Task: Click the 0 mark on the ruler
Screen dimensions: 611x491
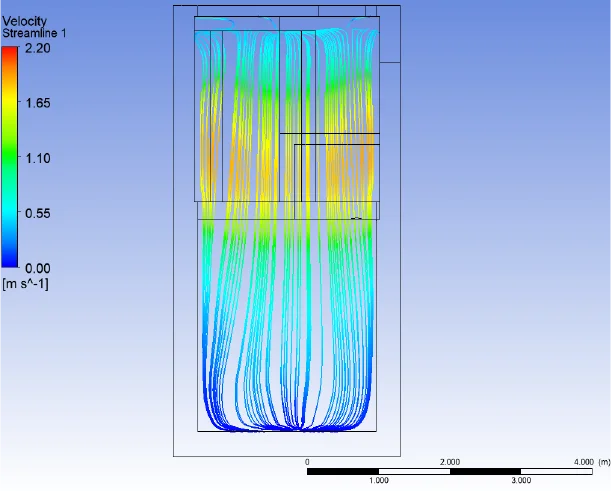Action: [307, 462]
